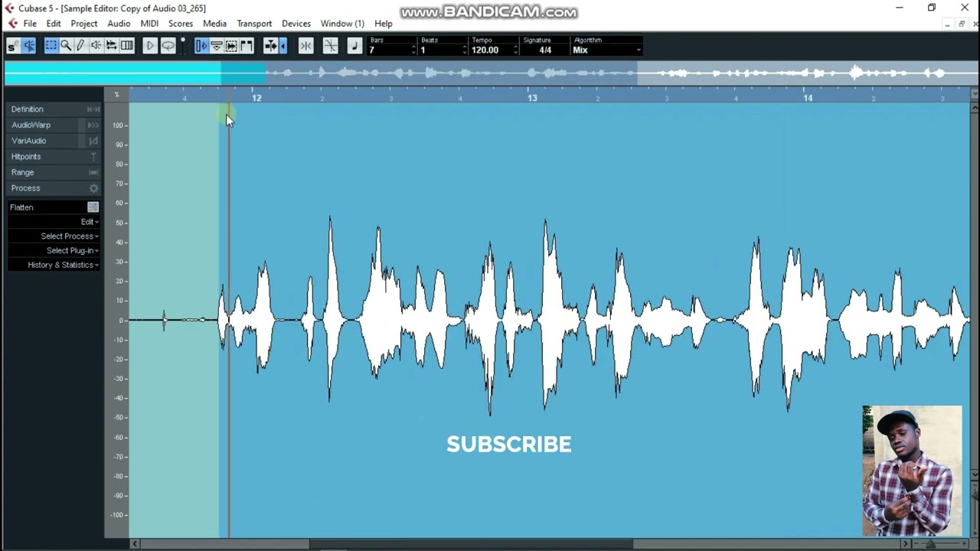Toggle Show Audio Event dashed-box button
The width and height of the screenshot is (980, 551).
(x=231, y=46)
